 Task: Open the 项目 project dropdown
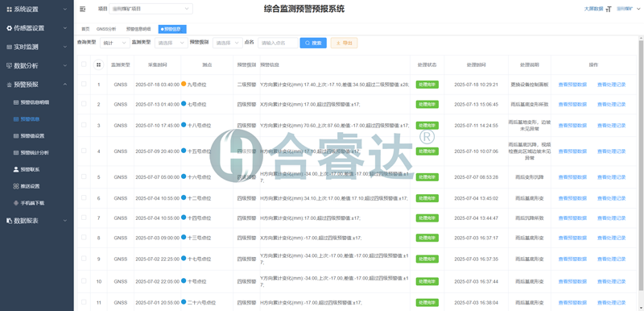click(151, 9)
